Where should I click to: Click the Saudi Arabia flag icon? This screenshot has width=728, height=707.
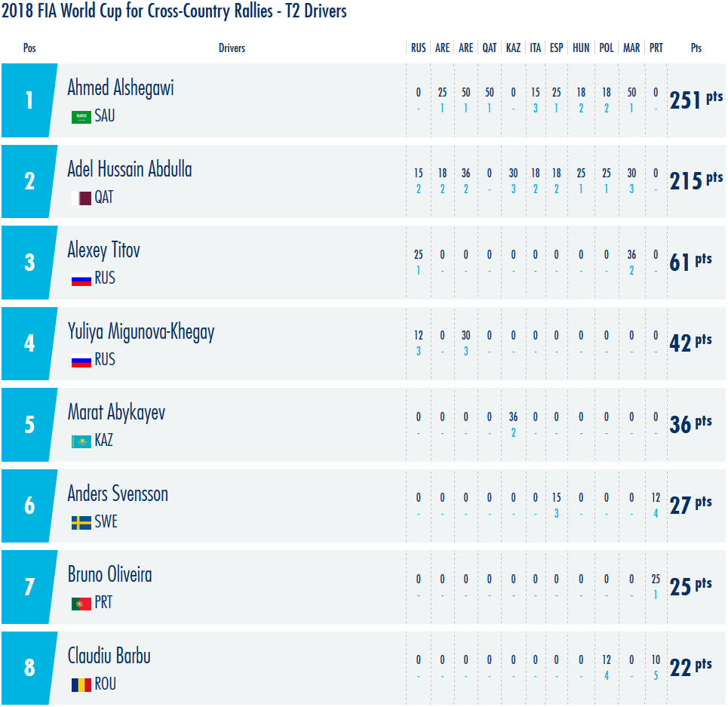point(81,117)
